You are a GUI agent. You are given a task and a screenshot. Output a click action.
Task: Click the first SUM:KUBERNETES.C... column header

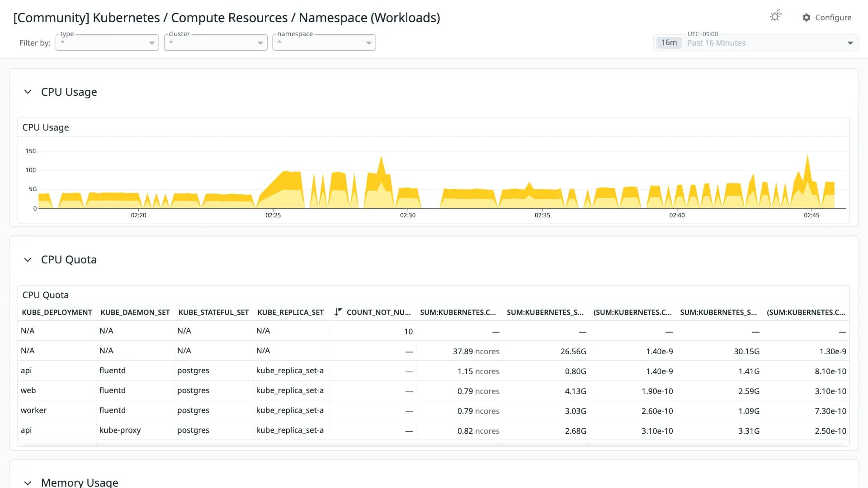(x=458, y=312)
